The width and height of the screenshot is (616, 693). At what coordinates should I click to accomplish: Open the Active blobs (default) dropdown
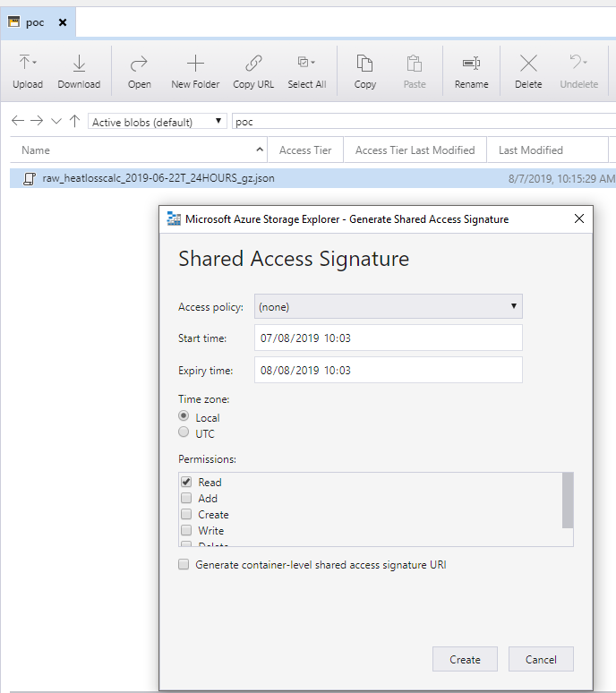click(x=158, y=121)
